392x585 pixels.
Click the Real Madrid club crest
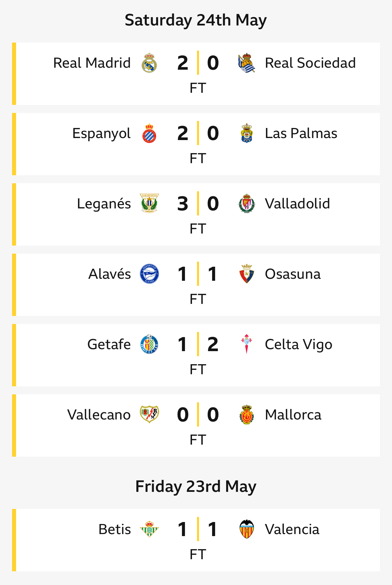click(x=149, y=63)
